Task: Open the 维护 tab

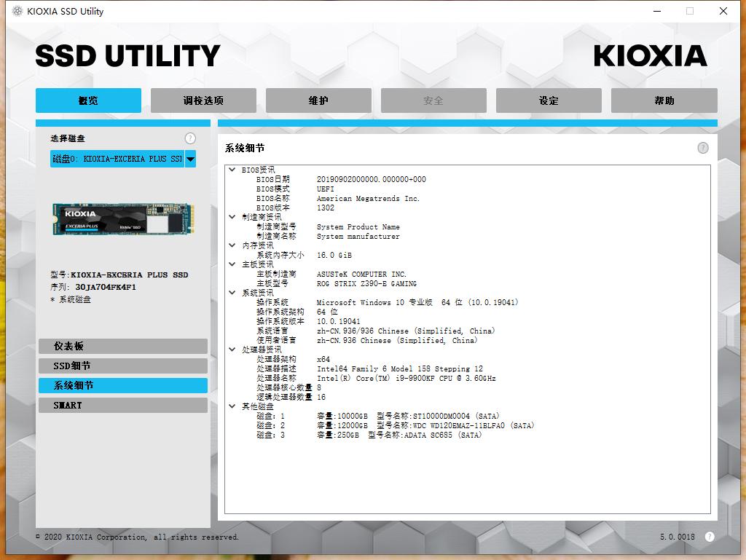Action: pos(318,100)
